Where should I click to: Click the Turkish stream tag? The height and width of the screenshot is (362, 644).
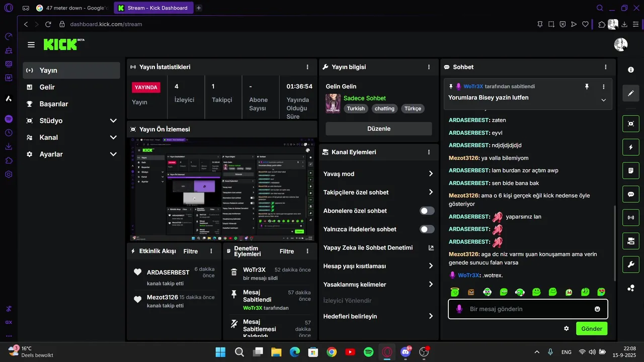click(356, 109)
